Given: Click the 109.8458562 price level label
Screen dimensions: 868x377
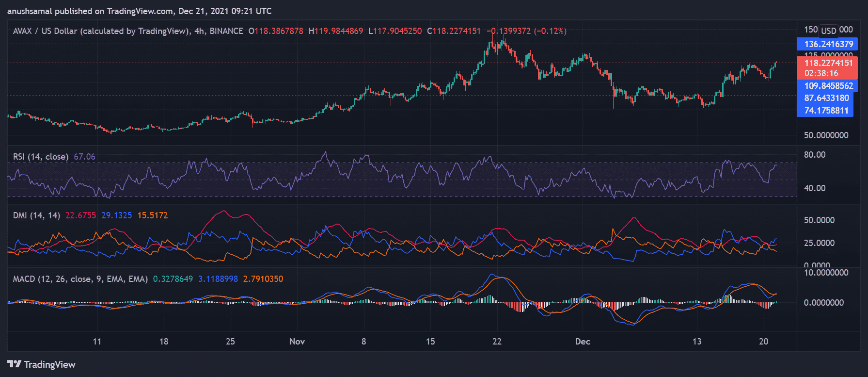Looking at the screenshot, I should point(828,86).
